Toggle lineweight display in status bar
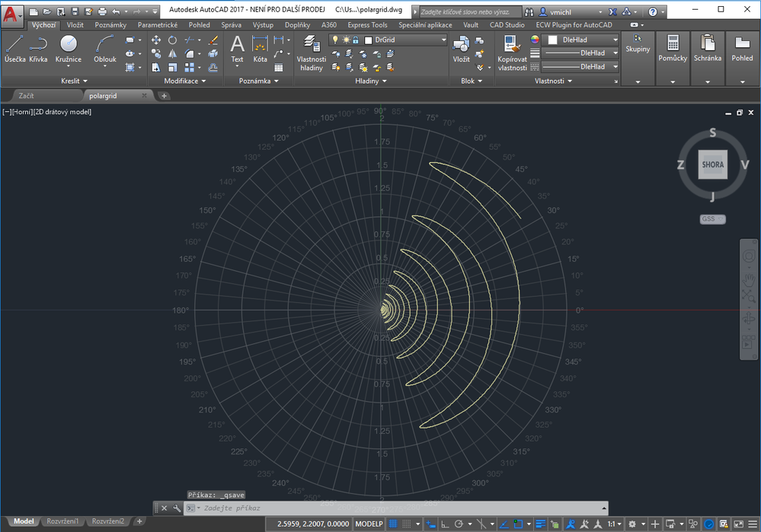761x532 pixels. [x=540, y=524]
